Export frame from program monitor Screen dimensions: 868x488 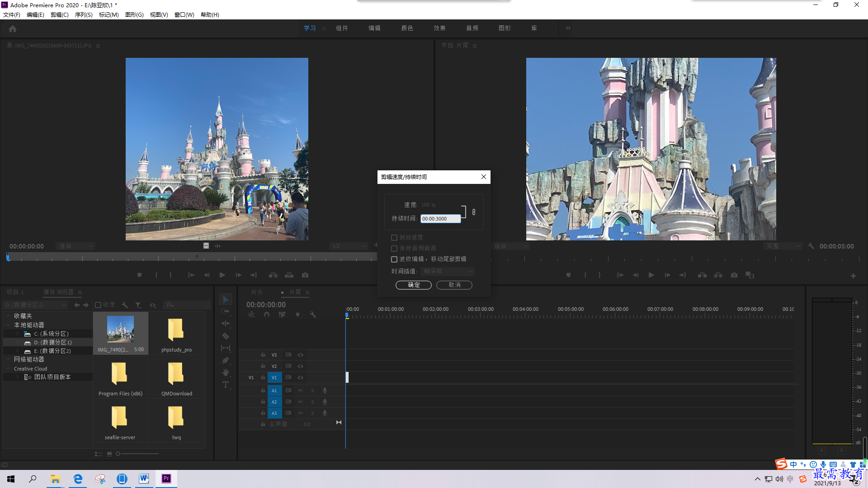(734, 275)
